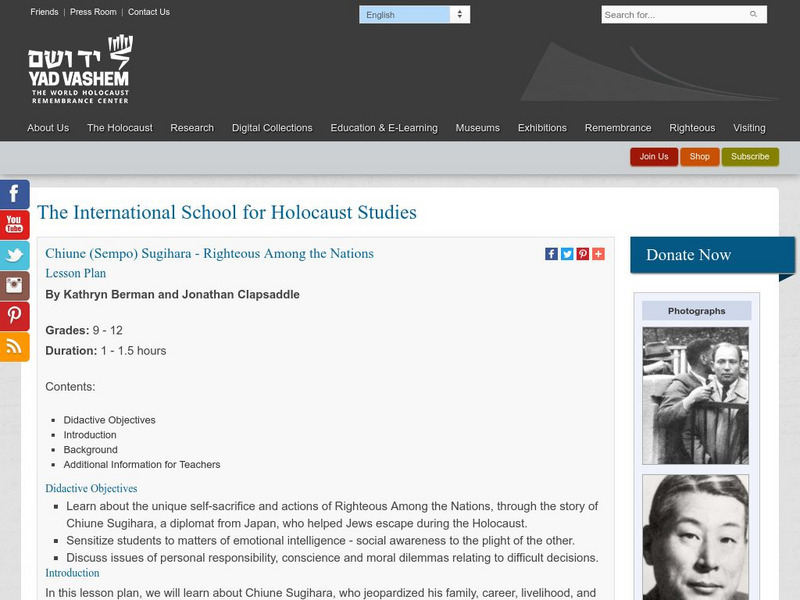
Task: Jump to Additional Information for Teachers item
Action: click(x=142, y=464)
